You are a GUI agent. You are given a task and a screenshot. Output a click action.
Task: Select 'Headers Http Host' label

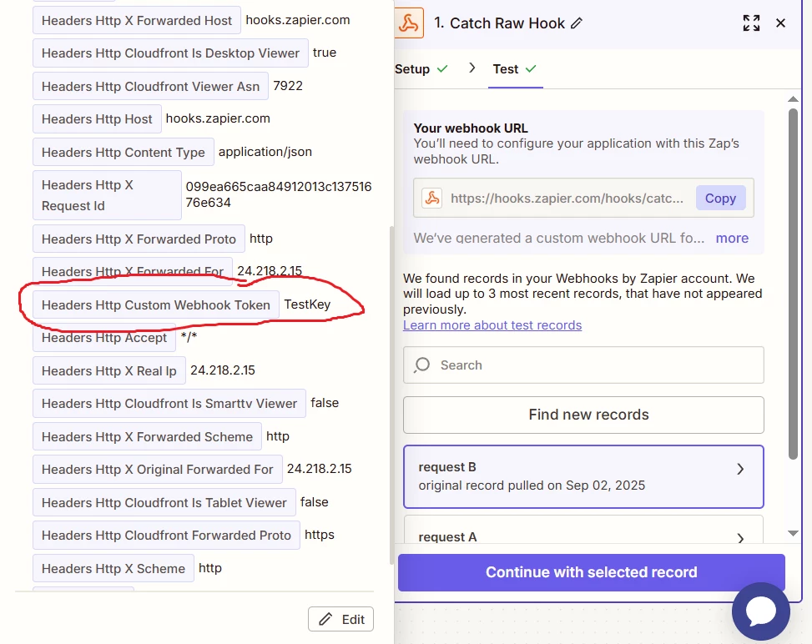[x=97, y=119]
